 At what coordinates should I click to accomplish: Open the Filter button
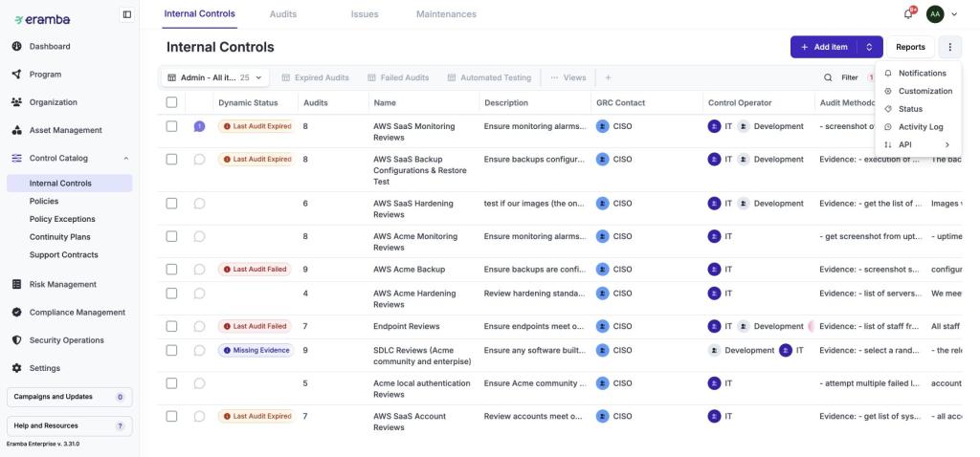[850, 77]
